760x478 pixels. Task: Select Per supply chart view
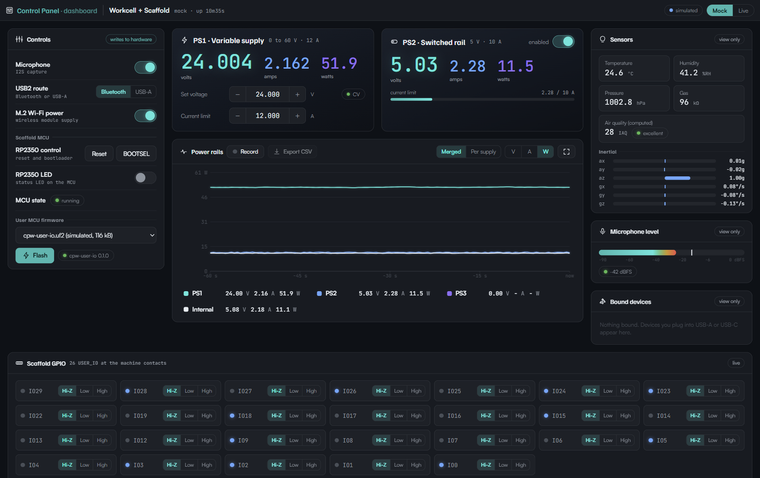pos(483,152)
